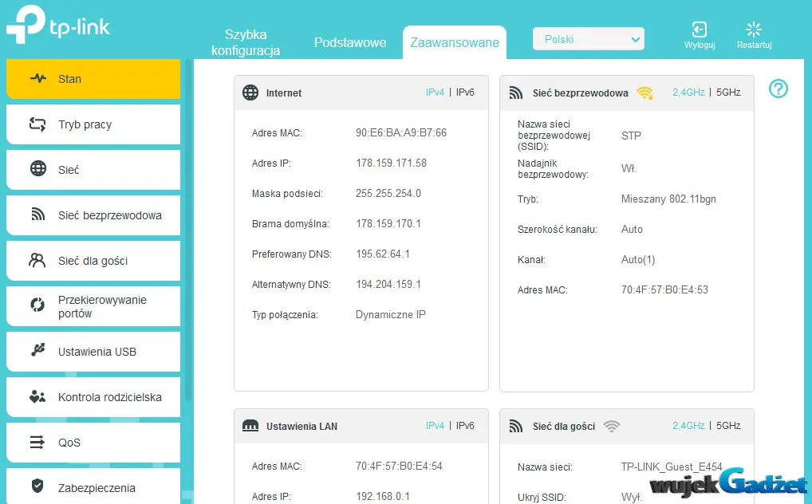Switch Sieć dla gości panel to 5GHz
The height and width of the screenshot is (504, 812).
click(x=728, y=426)
